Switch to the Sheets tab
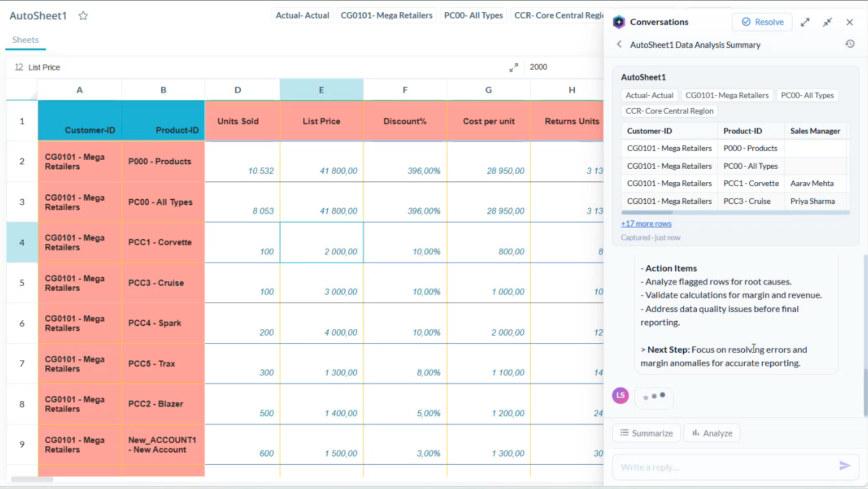 tap(26, 40)
